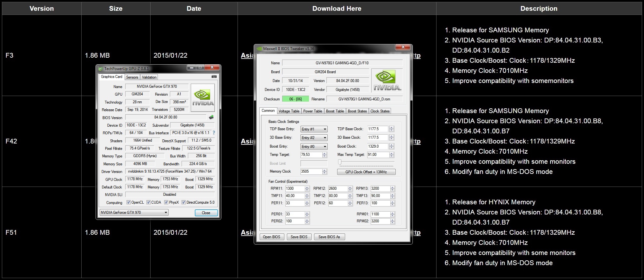
Task: Open the Power Table tab
Action: [x=313, y=111]
